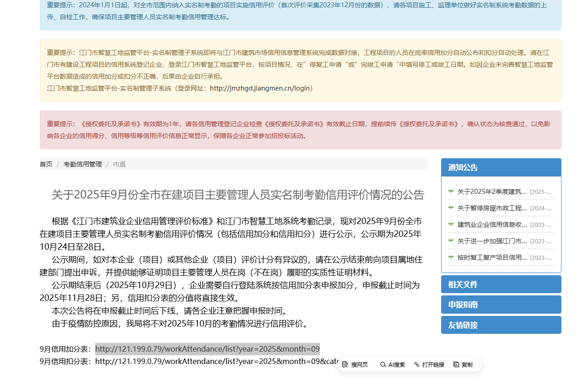Click sprout icon beside 关于暂停房屋市政工程 notice
This screenshot has height=385, width=588.
451,208
